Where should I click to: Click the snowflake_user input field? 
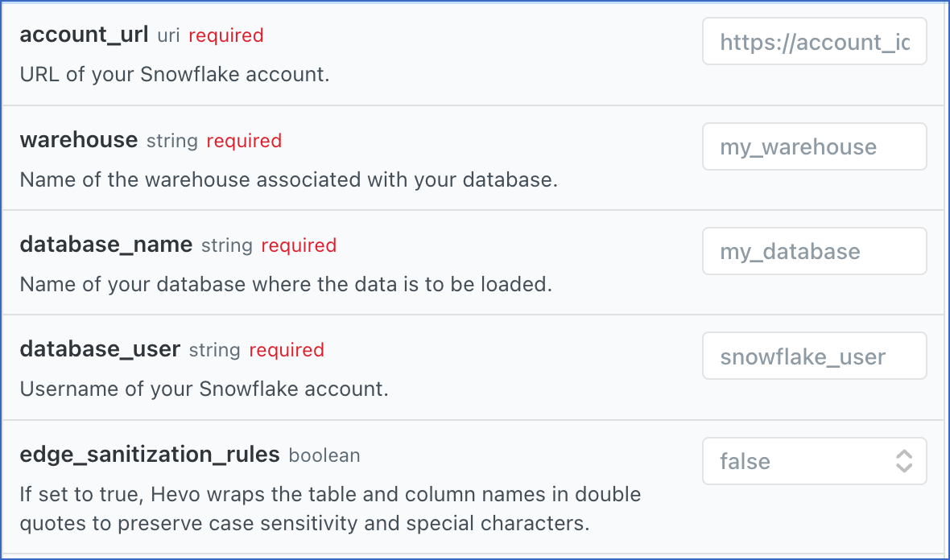pyautogui.click(x=814, y=356)
